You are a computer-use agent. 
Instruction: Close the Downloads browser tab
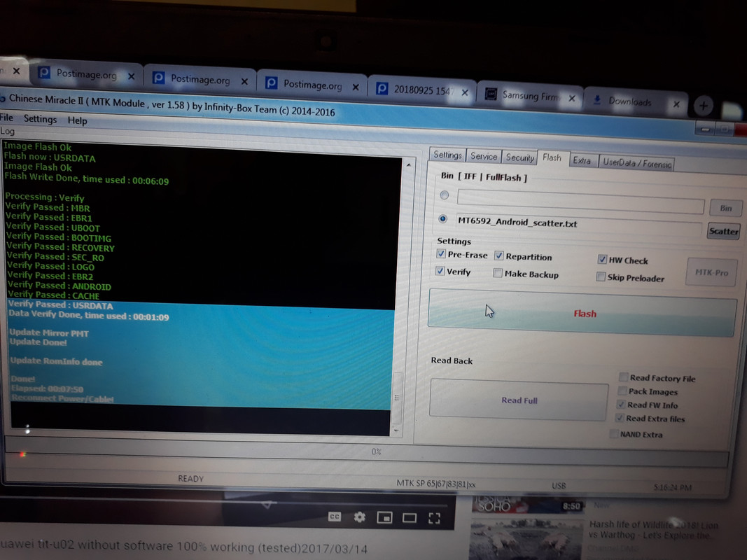click(676, 104)
